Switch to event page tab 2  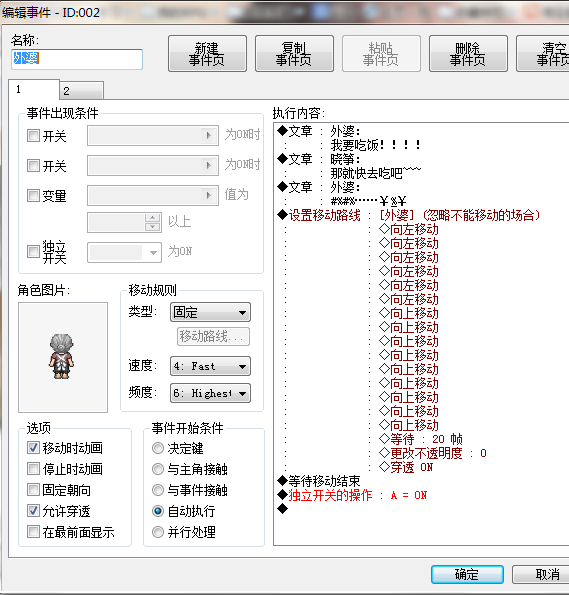point(81,91)
